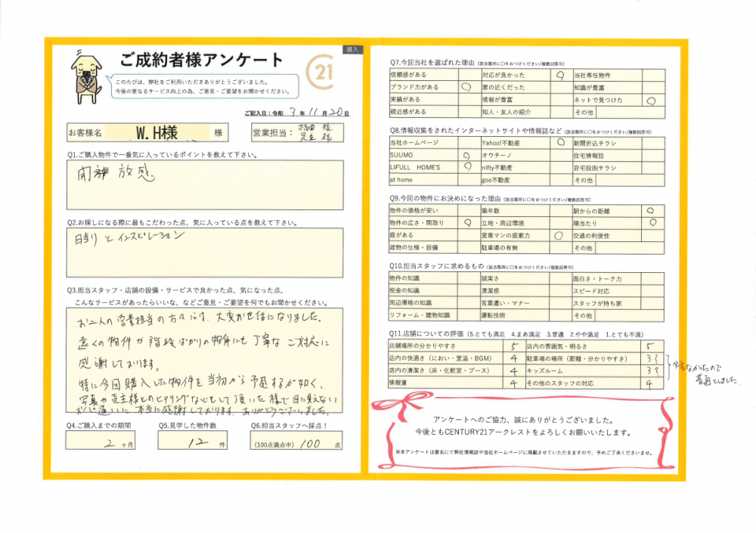
Task: Check the box next to 信頼感がある
Action: pyautogui.click(x=467, y=76)
